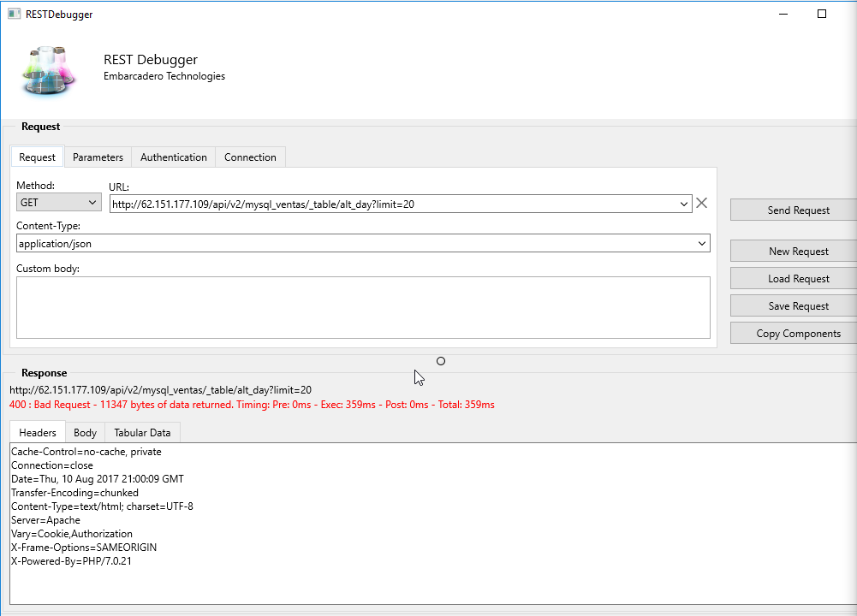Open the Method GET dropdown
Viewport: 857px width, 616px height.
(58, 203)
